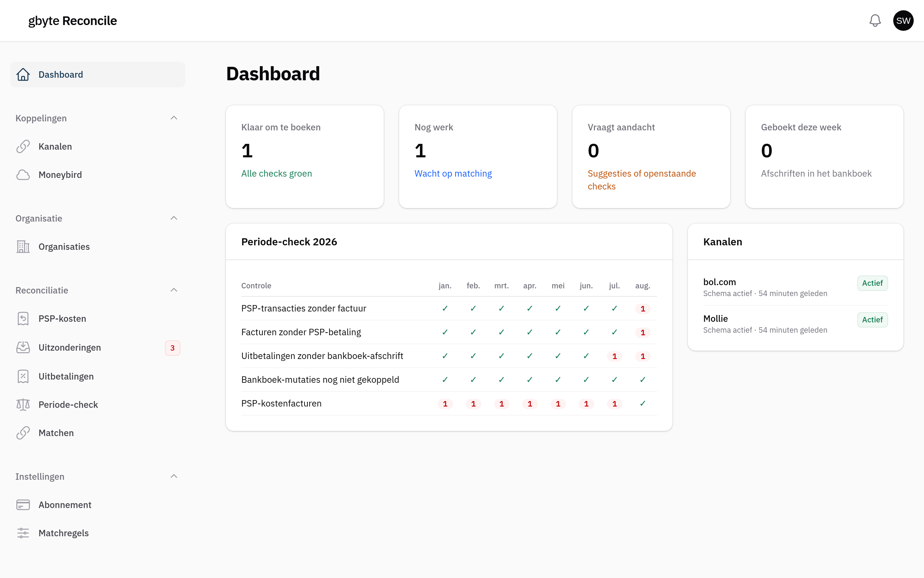924x578 pixels.
Task: Click the Matchen link icon
Action: [x=23, y=433]
